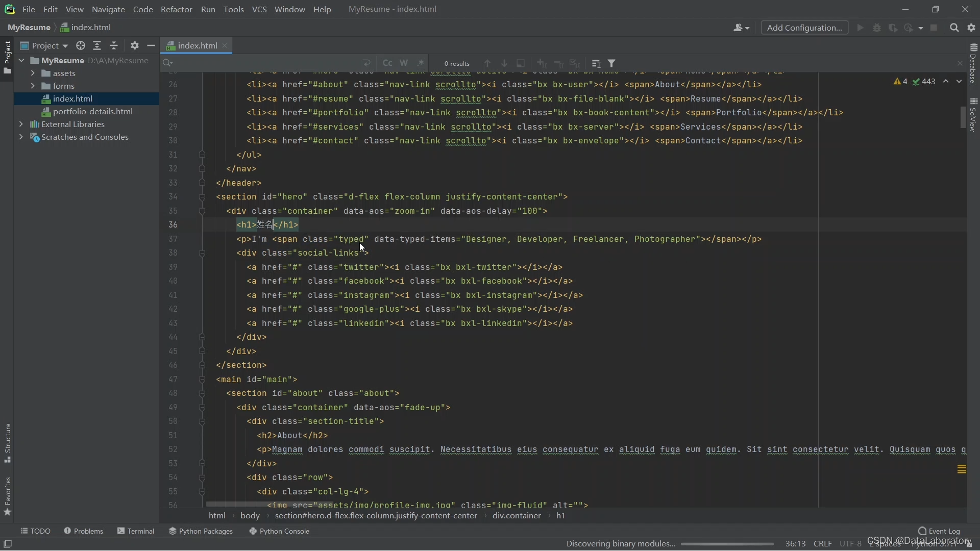Open the Refactor menu
Screen dimensions: 980x551
pyautogui.click(x=176, y=9)
